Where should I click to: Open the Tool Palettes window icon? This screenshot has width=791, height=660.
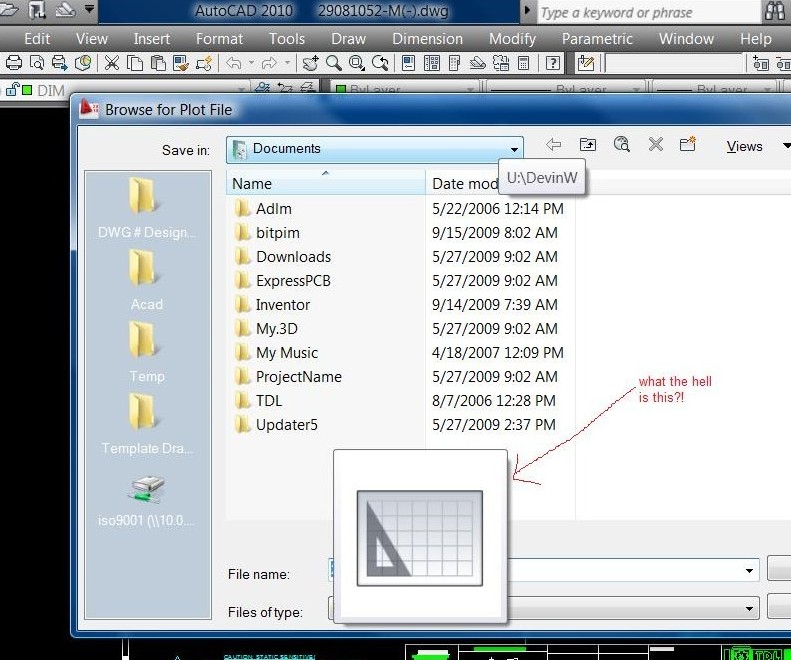pos(455,63)
